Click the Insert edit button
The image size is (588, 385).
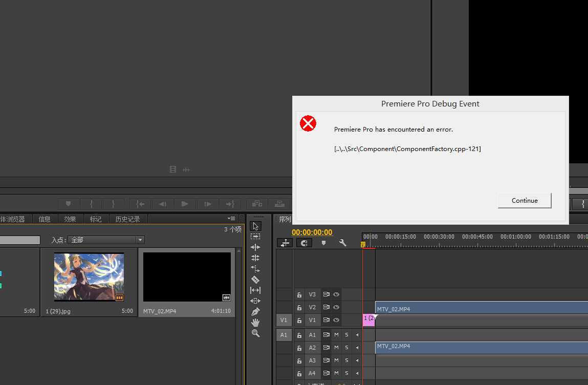coord(257,204)
